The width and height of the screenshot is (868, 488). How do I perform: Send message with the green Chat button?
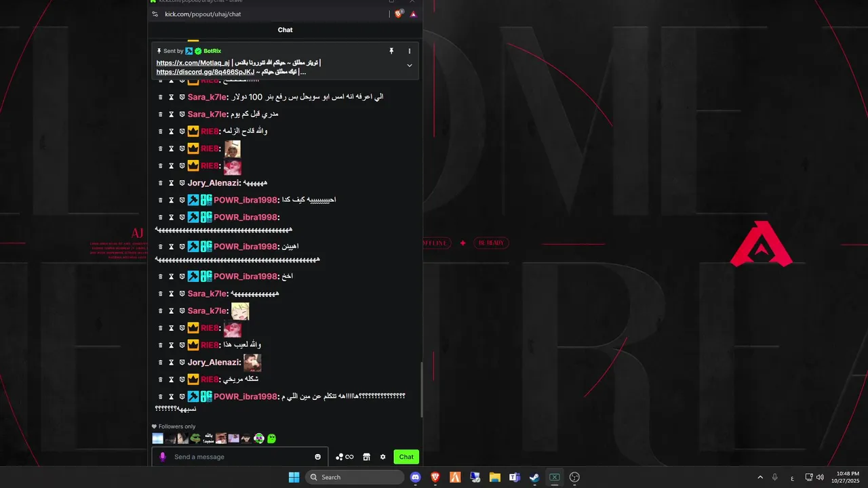click(406, 457)
